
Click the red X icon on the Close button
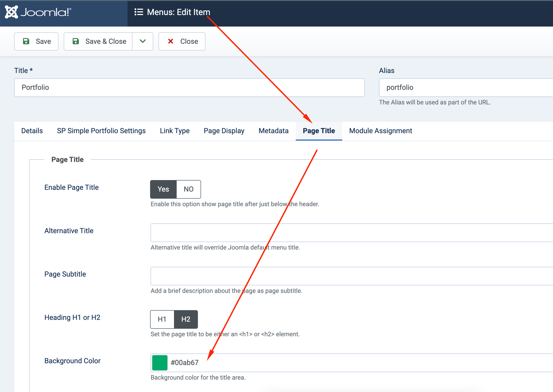tap(170, 41)
